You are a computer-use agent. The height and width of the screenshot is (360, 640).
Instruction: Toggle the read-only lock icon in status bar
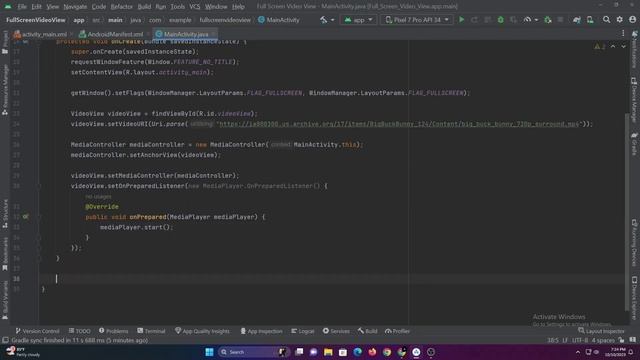coord(621,340)
